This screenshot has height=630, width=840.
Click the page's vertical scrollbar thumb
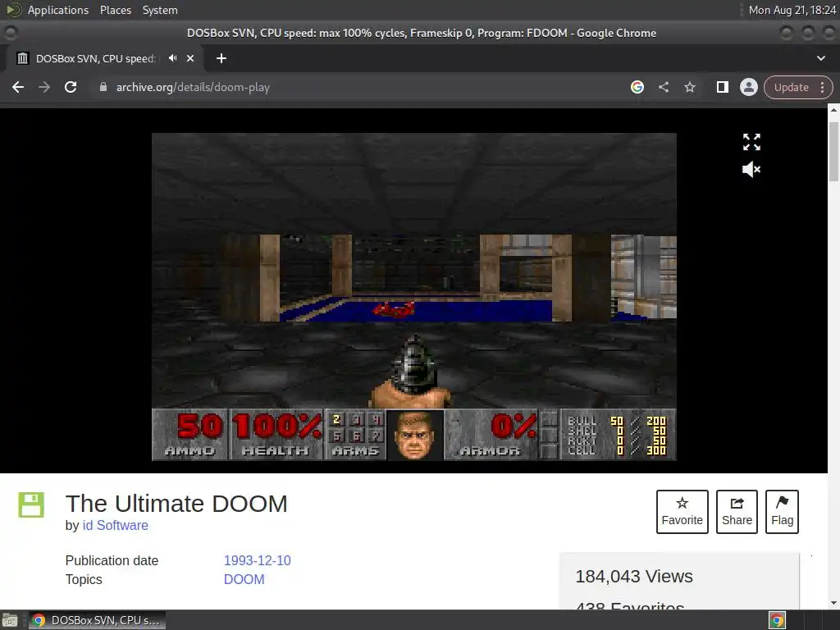(x=833, y=152)
